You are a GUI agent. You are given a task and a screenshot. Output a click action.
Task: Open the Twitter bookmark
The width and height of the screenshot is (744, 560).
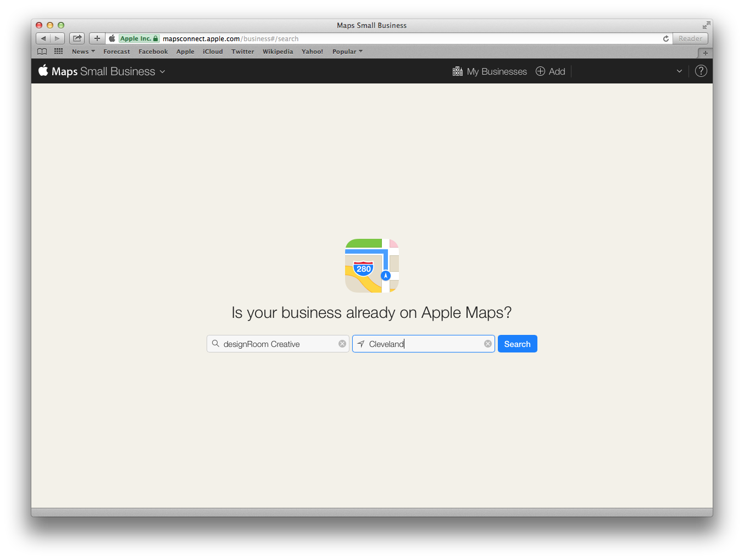243,52
